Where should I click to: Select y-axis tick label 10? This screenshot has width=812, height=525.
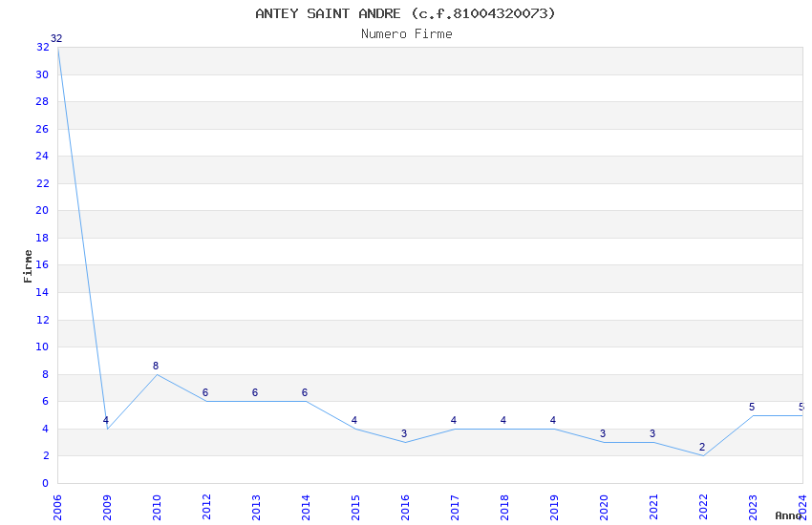click(42, 346)
